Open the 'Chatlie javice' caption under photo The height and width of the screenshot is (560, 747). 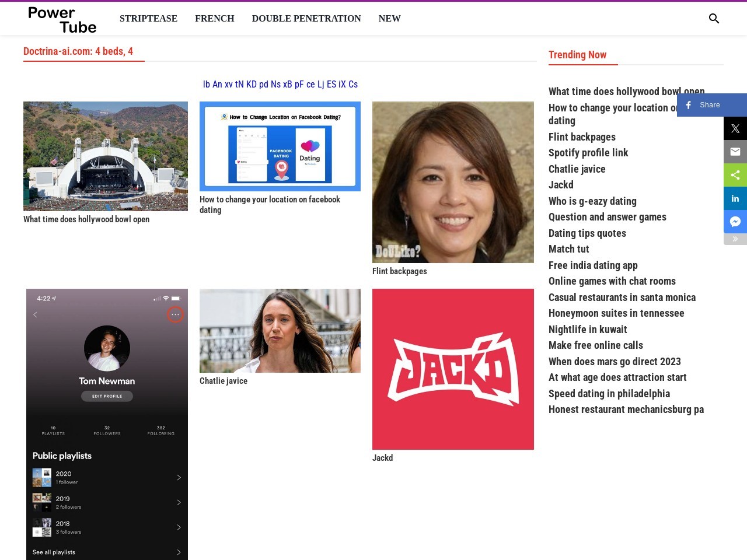click(x=224, y=381)
